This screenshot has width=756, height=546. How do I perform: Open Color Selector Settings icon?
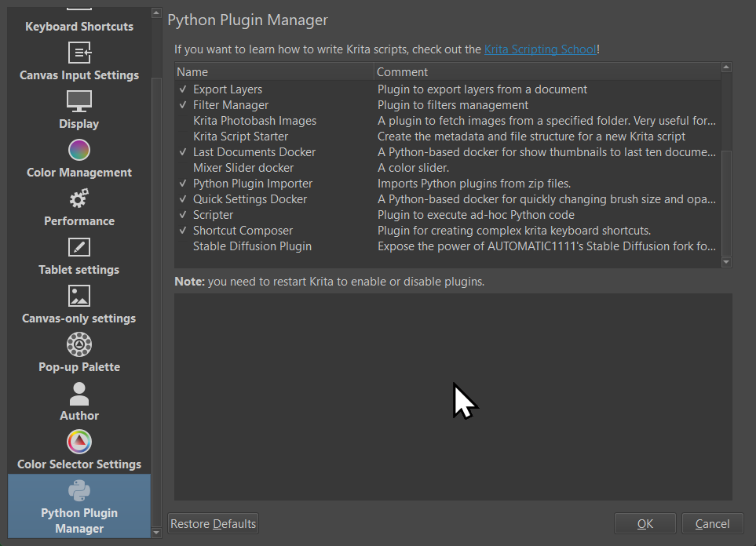(79, 442)
